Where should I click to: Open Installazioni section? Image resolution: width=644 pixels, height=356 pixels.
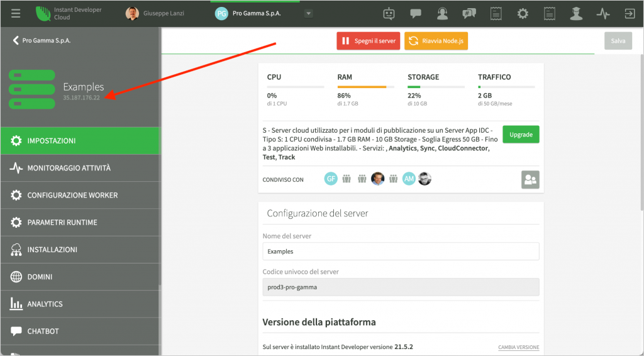pyautogui.click(x=80, y=250)
